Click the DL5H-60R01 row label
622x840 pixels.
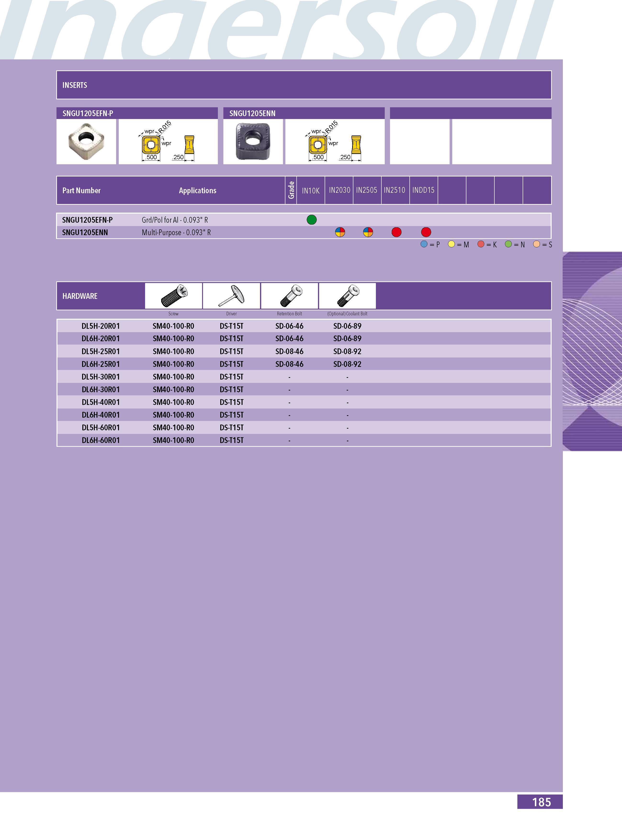click(x=101, y=428)
